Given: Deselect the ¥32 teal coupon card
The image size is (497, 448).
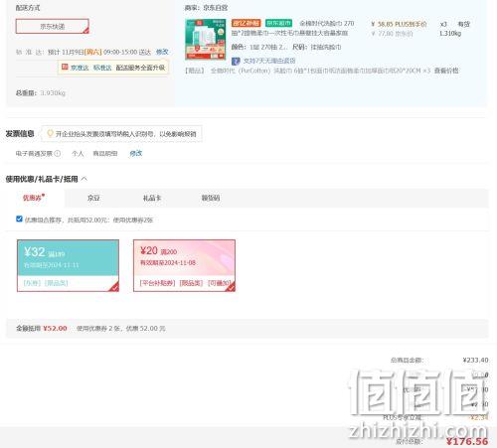Looking at the screenshot, I should pos(68,265).
